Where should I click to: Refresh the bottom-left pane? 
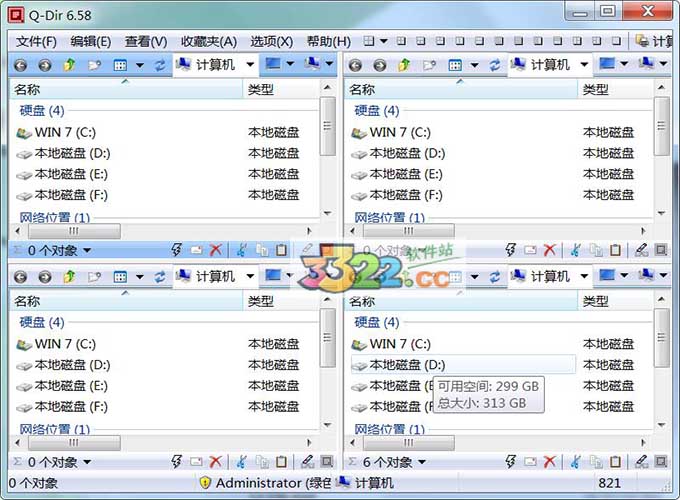coord(160,277)
